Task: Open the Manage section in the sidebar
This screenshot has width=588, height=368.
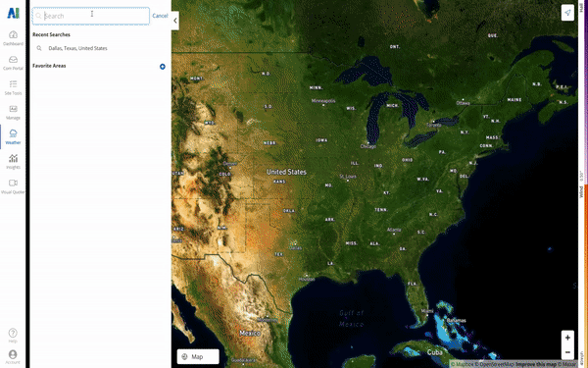Action: (x=13, y=112)
